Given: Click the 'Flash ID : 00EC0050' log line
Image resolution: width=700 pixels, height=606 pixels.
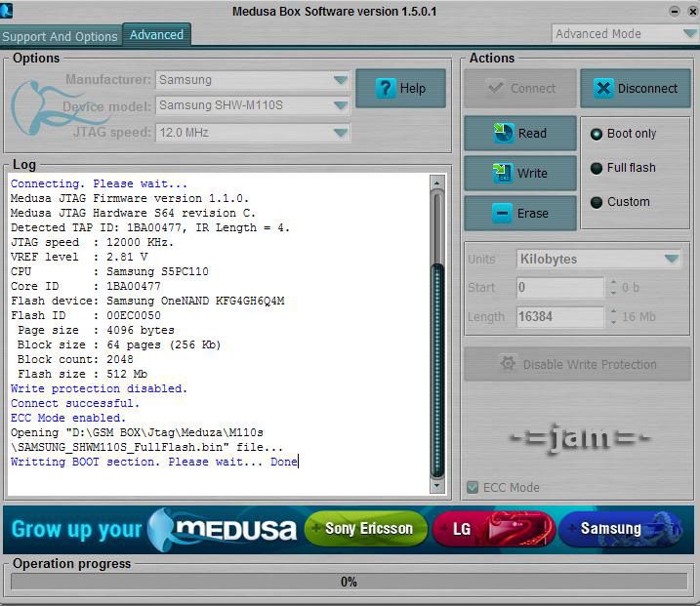Looking at the screenshot, I should pyautogui.click(x=86, y=315).
